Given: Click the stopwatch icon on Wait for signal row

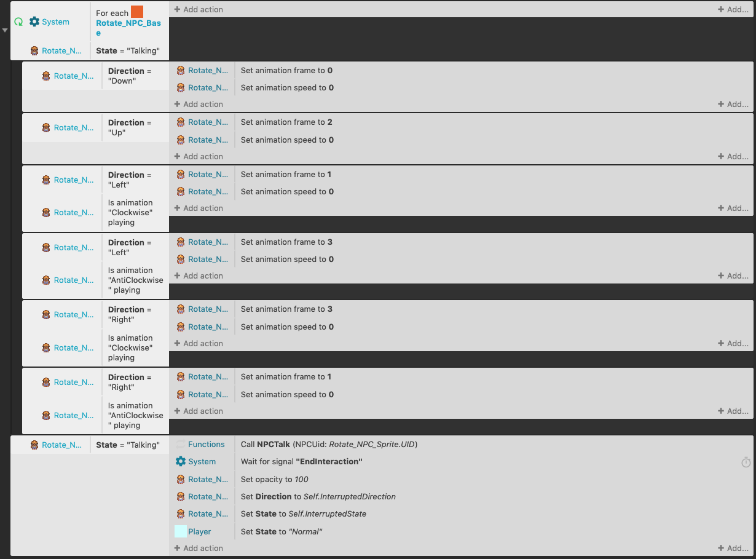Looking at the screenshot, I should pos(746,462).
